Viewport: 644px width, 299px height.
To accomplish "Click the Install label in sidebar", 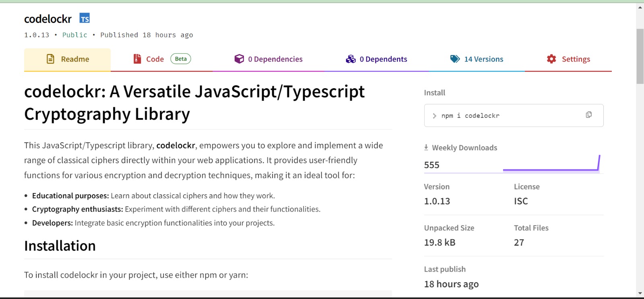I will click(x=435, y=93).
